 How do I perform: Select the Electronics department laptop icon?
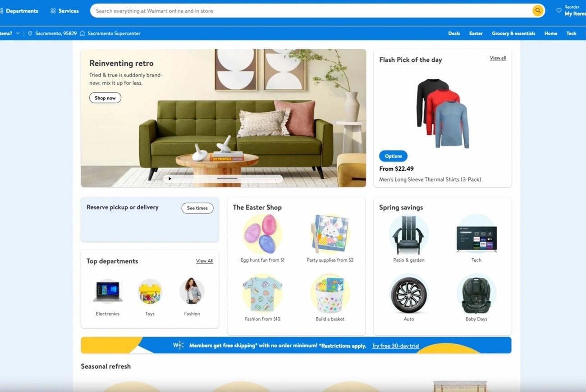point(107,291)
